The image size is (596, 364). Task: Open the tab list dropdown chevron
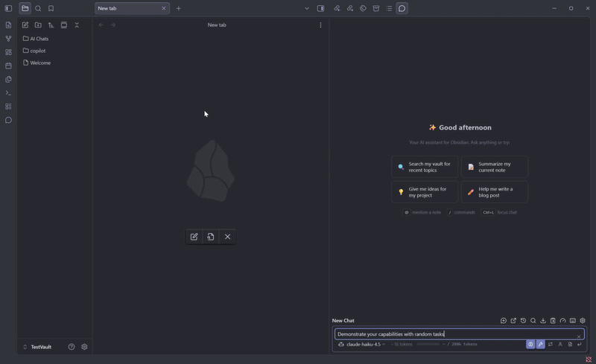click(307, 8)
